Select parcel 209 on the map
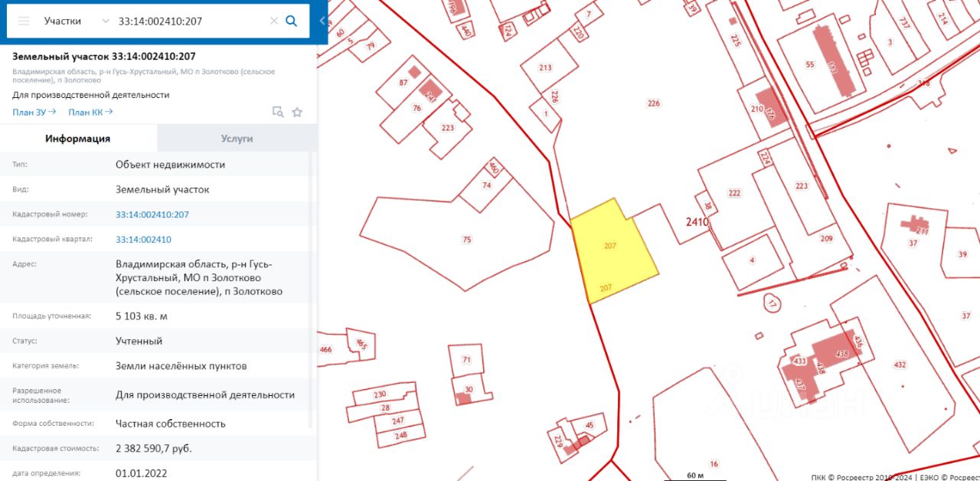 [826, 238]
